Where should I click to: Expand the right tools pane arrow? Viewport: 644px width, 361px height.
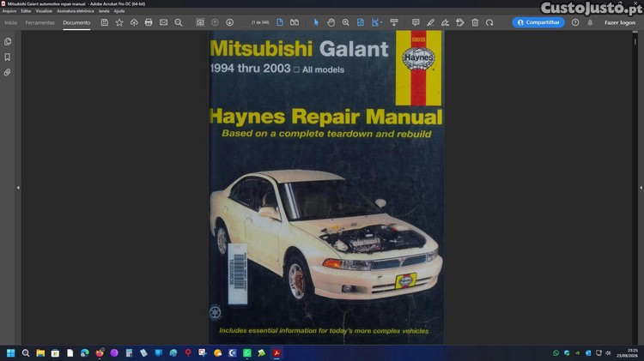click(x=641, y=188)
